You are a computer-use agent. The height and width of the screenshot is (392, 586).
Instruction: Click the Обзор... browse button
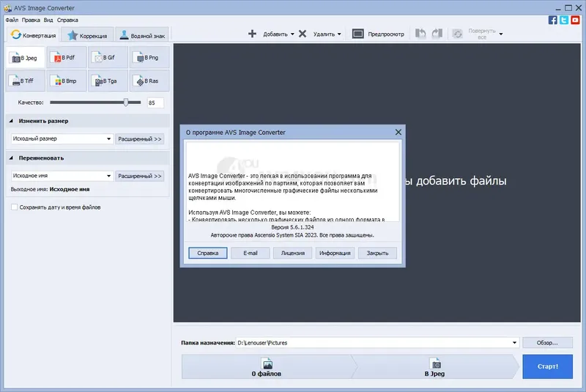pyautogui.click(x=547, y=343)
